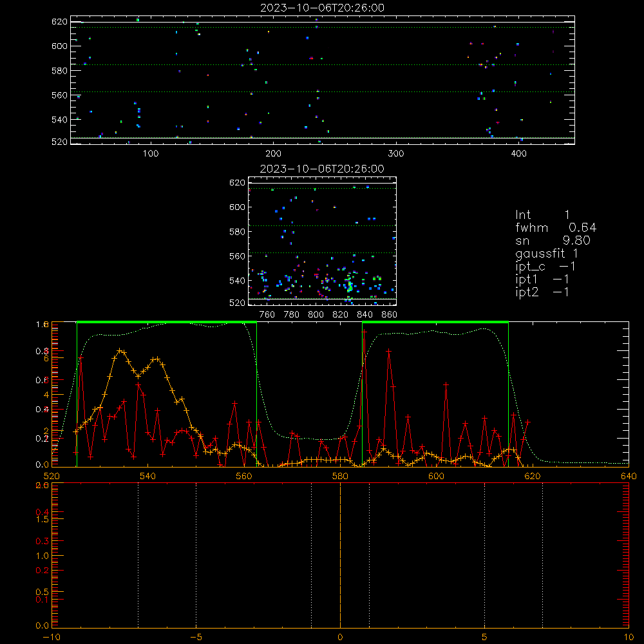644x644 pixels.
Task: Click x-axis label 0 on bottom plot
Action: [x=340, y=637]
